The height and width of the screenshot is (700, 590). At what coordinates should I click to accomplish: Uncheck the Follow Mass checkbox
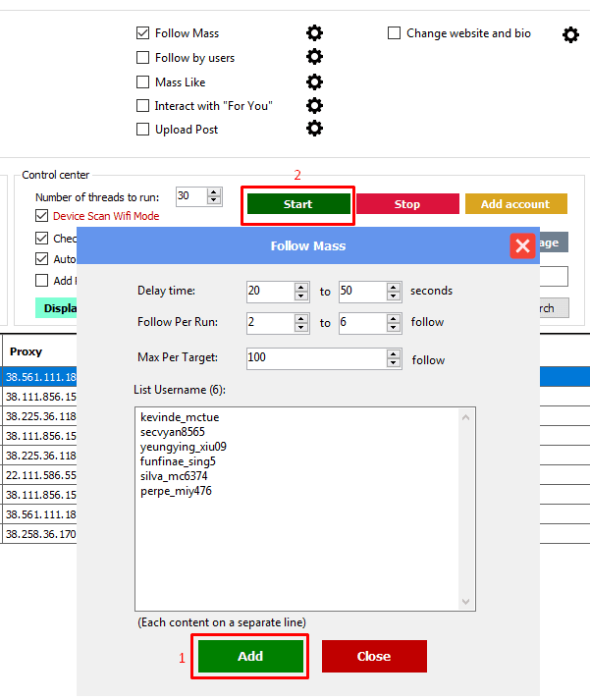point(143,33)
